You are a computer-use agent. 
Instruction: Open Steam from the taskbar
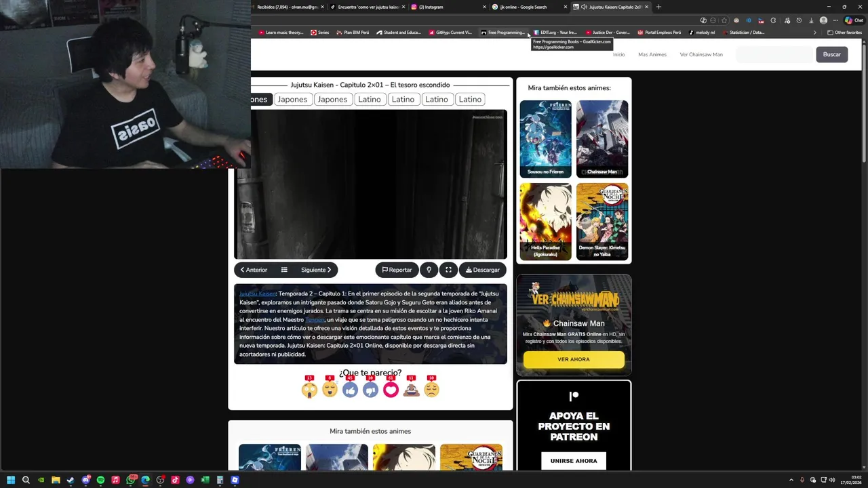(71, 480)
